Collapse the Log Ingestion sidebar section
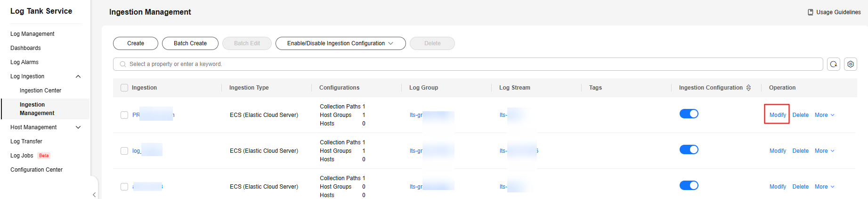This screenshot has width=868, height=199. pos(78,76)
